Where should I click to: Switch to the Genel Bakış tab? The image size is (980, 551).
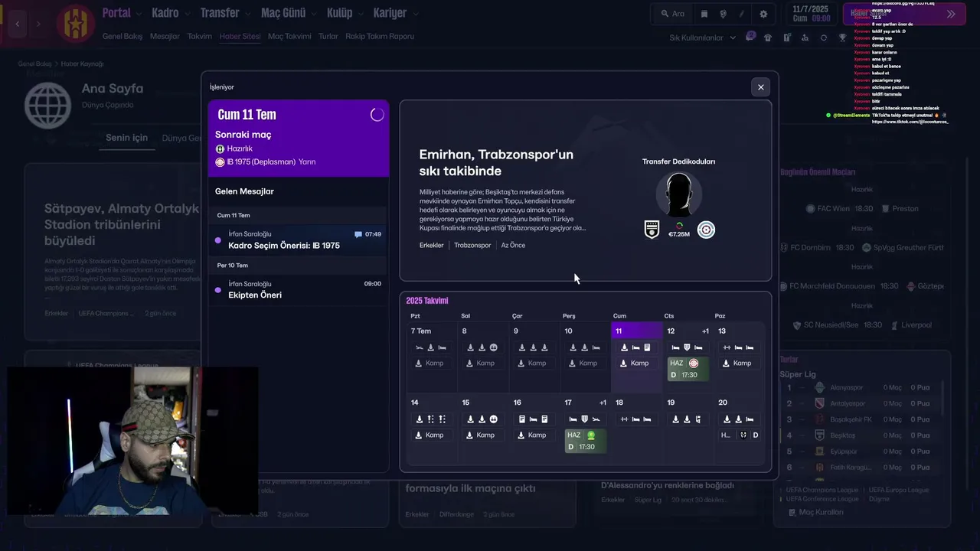[122, 36]
